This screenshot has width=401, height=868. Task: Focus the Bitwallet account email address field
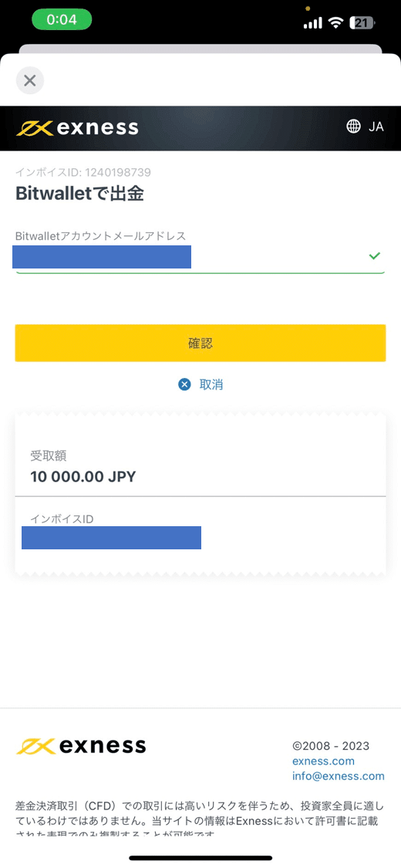[x=200, y=258]
